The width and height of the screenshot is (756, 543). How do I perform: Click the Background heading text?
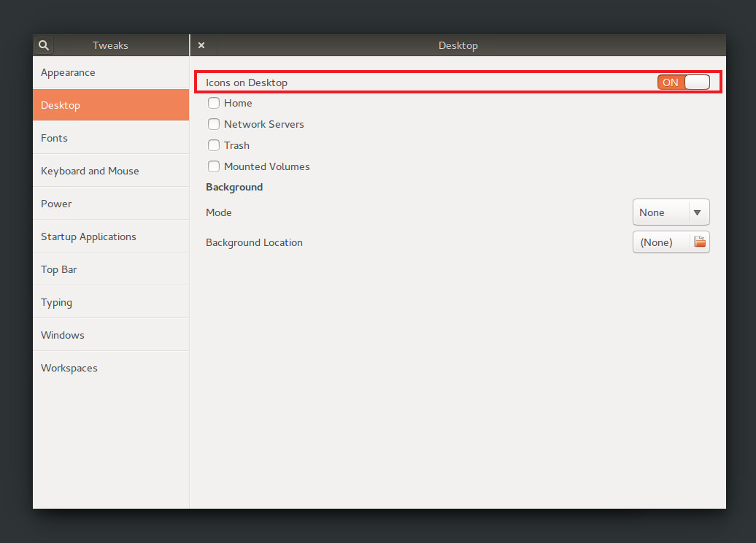coord(234,187)
